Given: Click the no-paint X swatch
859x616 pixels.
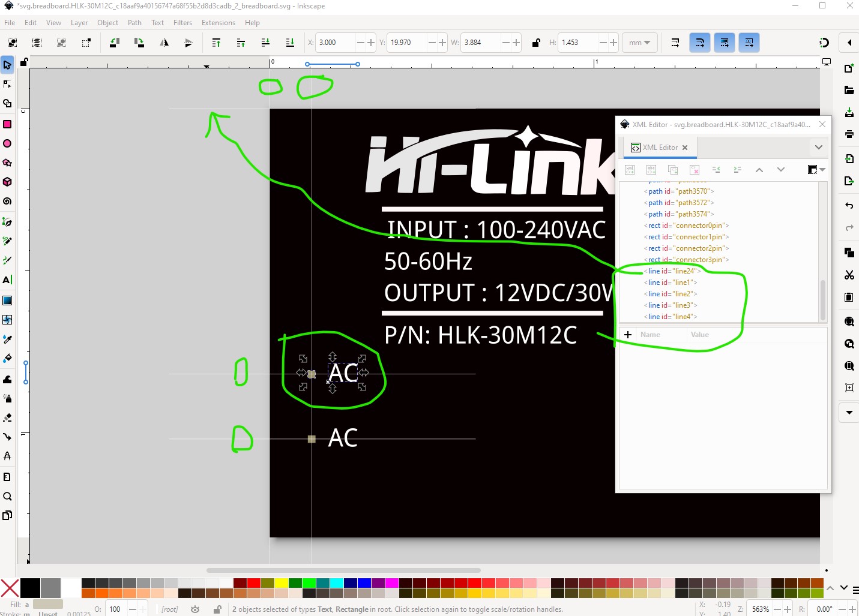Looking at the screenshot, I should 10,588.
